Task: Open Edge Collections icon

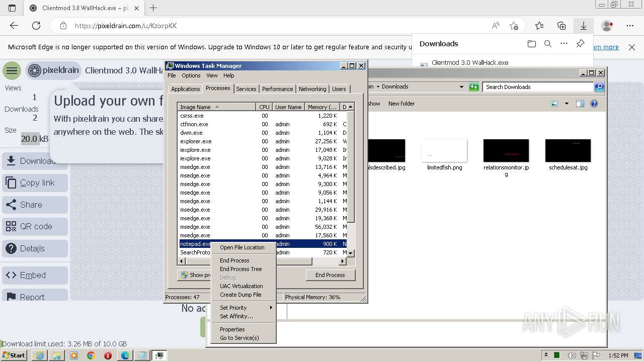Action: [x=561, y=26]
